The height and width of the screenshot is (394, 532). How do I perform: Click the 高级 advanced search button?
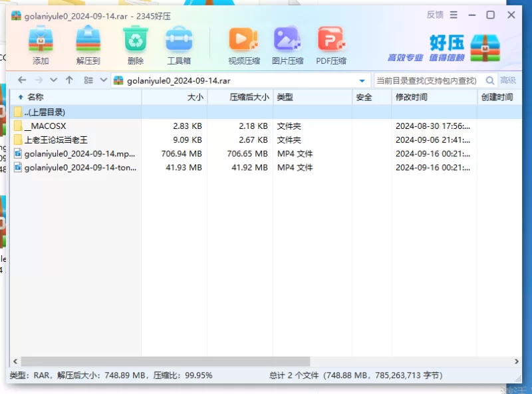(508, 80)
